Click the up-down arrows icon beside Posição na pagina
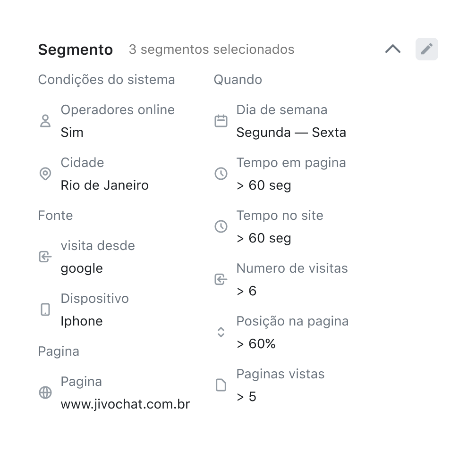 pos(221,332)
